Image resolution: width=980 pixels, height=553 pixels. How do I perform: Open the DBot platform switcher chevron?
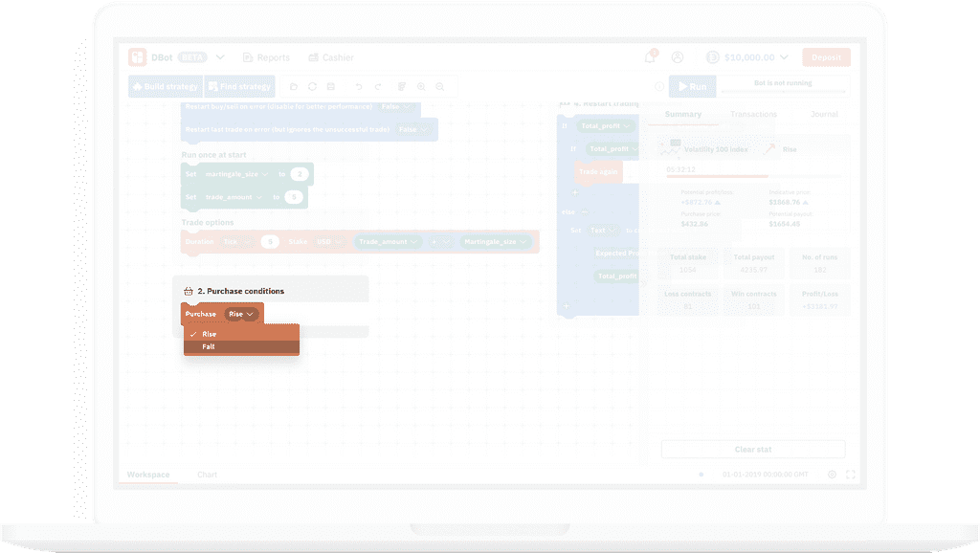(220, 57)
